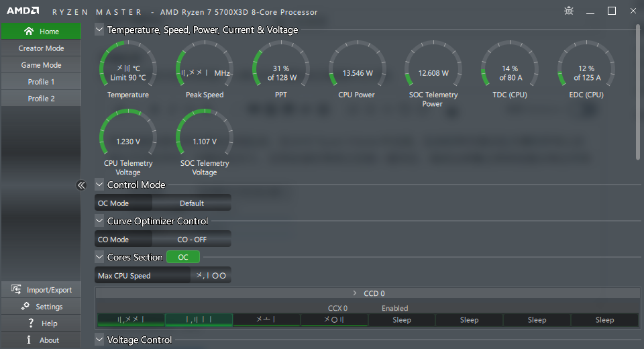Open the Import/Export menu item
Screen dimensions: 644x349
41,290
